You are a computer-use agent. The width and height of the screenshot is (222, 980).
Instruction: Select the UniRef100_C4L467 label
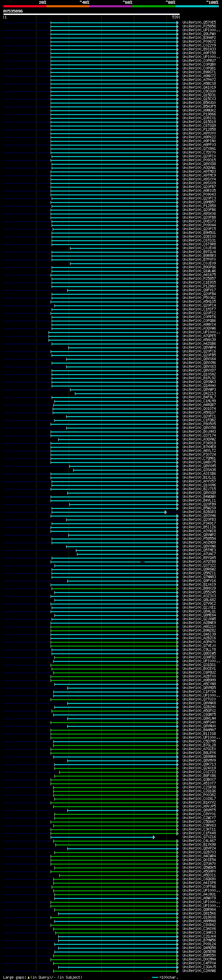tap(199, 841)
